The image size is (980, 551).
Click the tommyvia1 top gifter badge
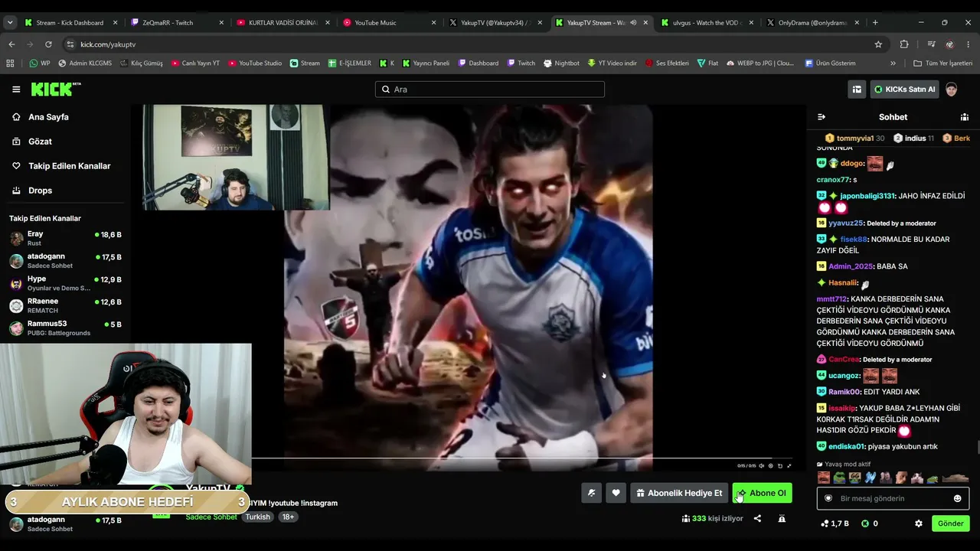click(x=854, y=139)
